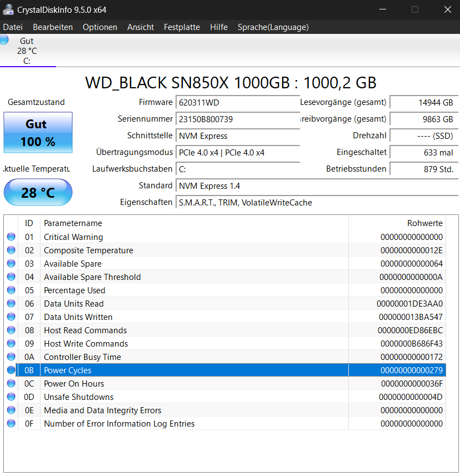Click the Firmware field 620311WD
The image size is (460, 476).
click(238, 103)
